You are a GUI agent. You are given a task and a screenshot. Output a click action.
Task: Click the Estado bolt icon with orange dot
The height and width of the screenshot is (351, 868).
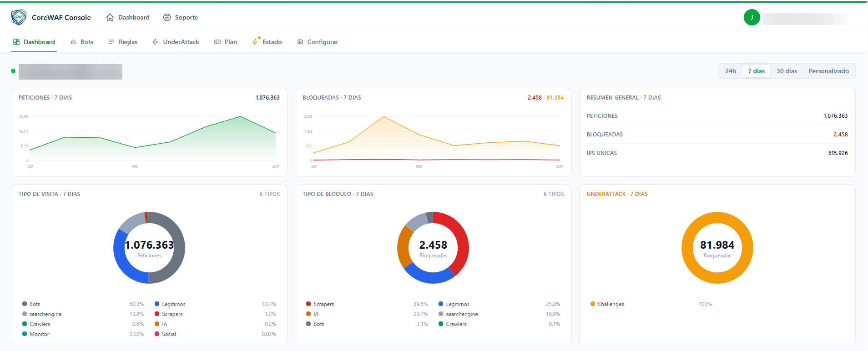[x=256, y=41]
